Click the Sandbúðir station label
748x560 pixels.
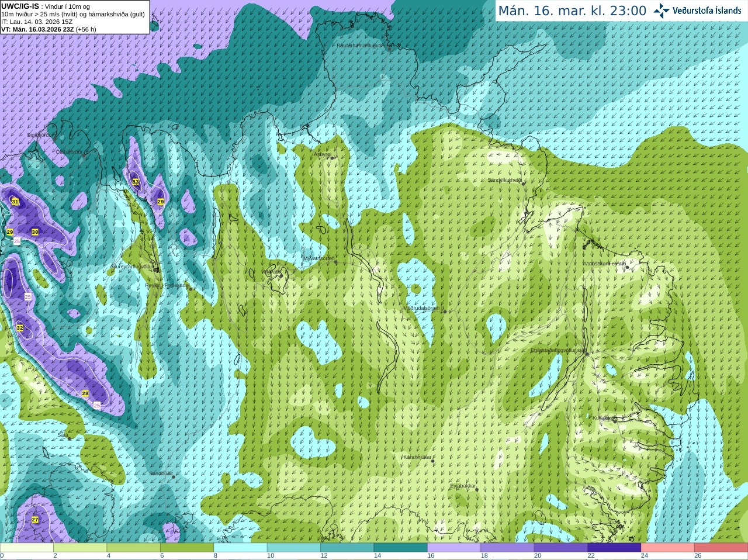click(161, 473)
